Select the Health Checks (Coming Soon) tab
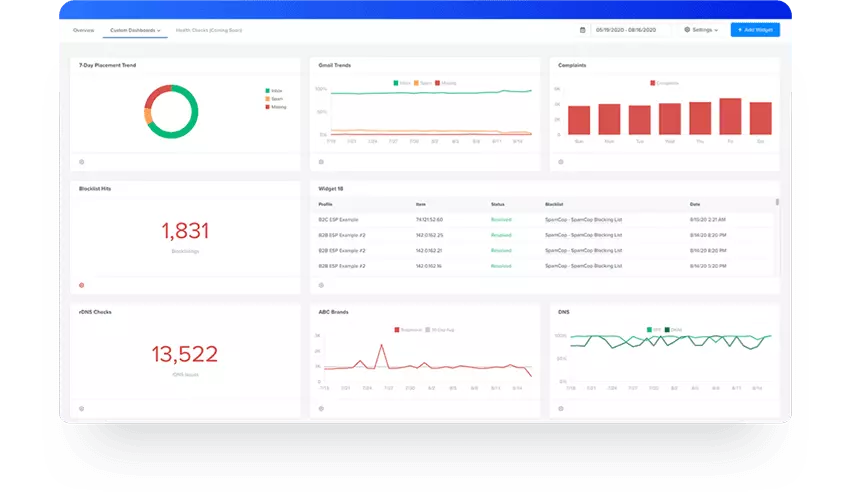This screenshot has height=492, width=852. 209,31
